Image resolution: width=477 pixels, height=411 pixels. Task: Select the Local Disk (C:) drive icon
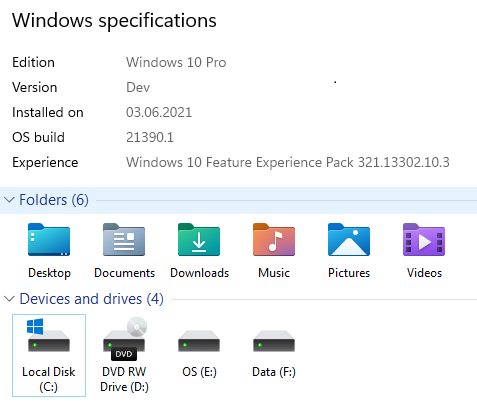[49, 336]
